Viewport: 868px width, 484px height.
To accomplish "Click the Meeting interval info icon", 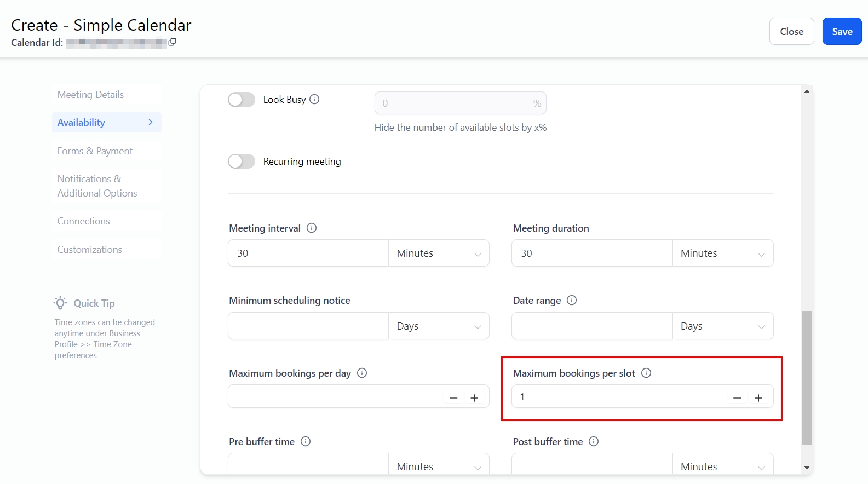I will click(x=312, y=228).
